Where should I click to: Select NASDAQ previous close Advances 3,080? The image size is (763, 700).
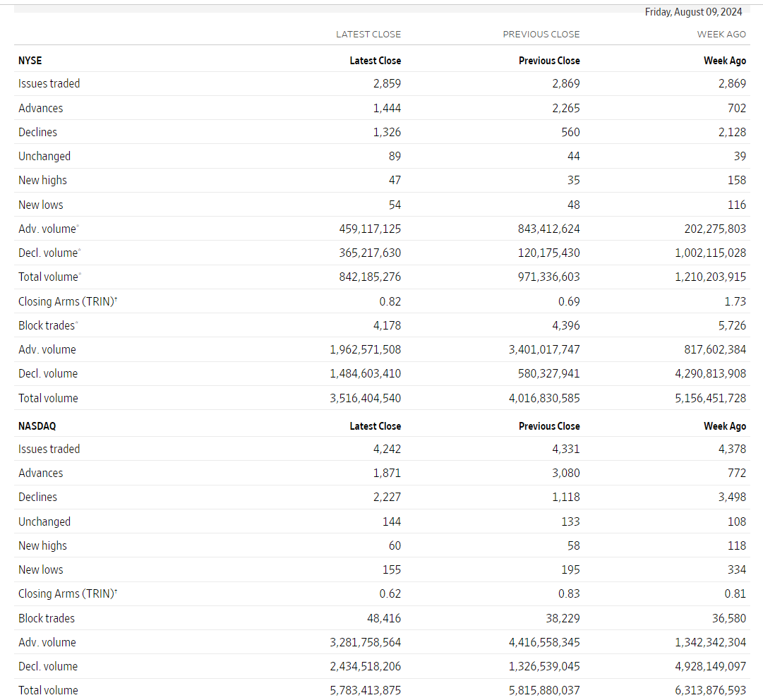566,473
